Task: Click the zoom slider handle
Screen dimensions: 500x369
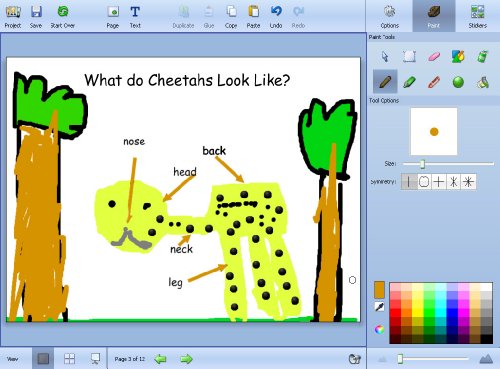Action: (400, 359)
